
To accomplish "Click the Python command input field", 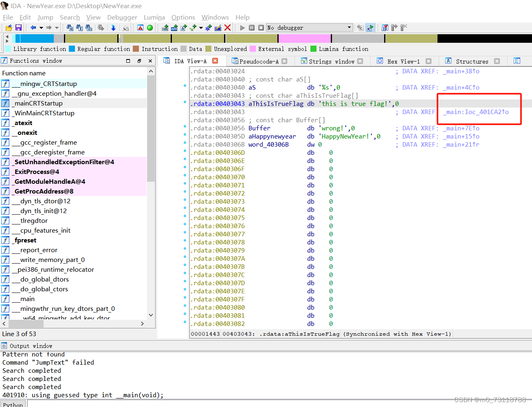I will (x=279, y=404).
